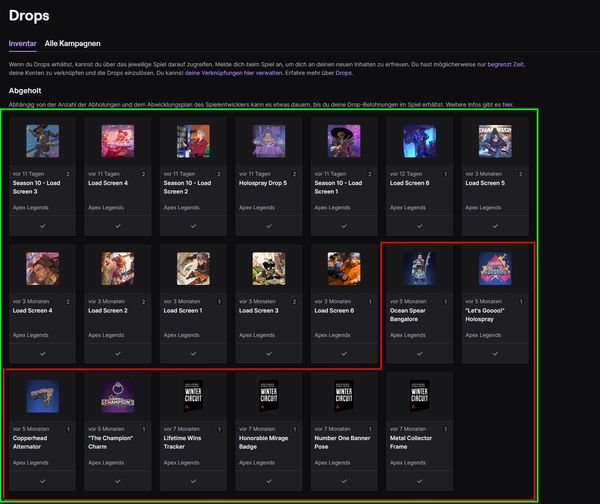Image resolution: width=600 pixels, height=504 pixels.
Task: Open the Load Screen 1 thumbnail
Action: (193, 269)
